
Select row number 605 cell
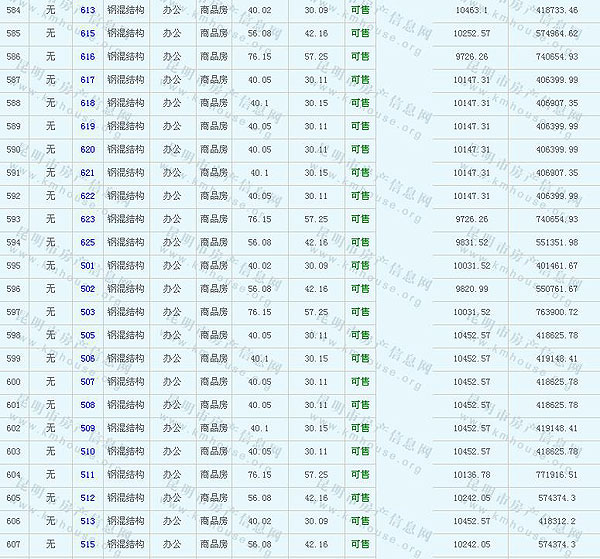[13, 498]
